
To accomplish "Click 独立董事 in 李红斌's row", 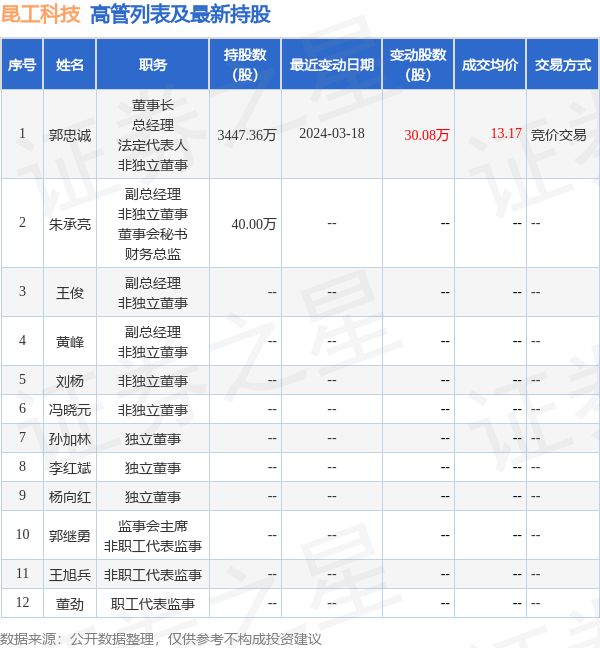I will 153,468.
